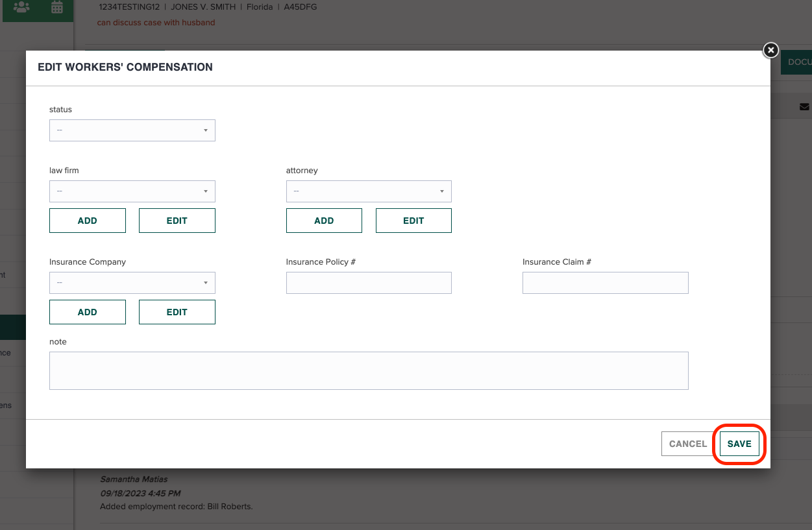812x530 pixels.
Task: Click the 'A45DFG' code in header
Action: pyautogui.click(x=301, y=7)
